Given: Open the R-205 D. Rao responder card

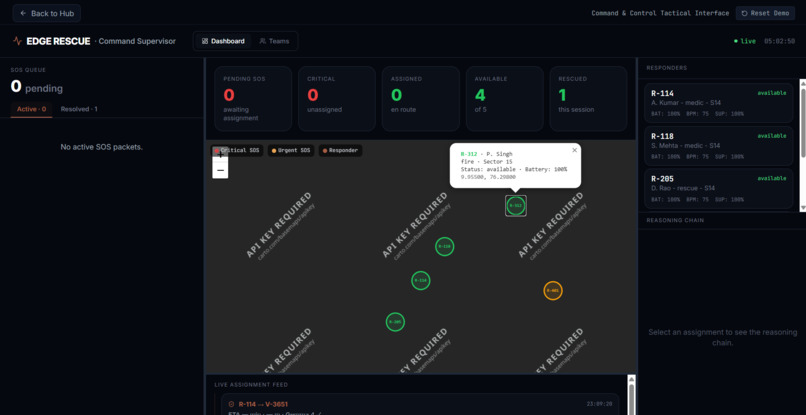Looking at the screenshot, I should click(x=718, y=188).
